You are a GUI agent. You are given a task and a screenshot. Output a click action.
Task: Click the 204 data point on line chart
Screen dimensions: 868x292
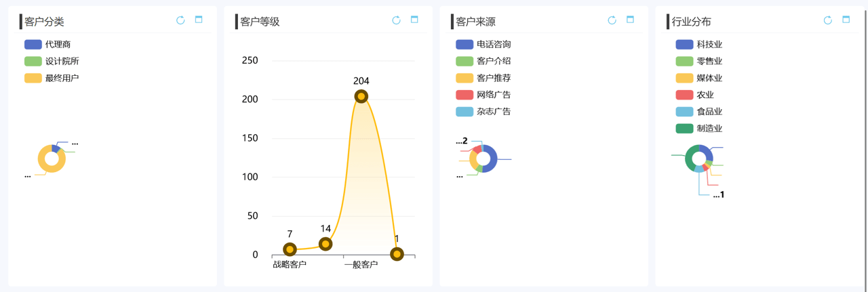pyautogui.click(x=361, y=97)
